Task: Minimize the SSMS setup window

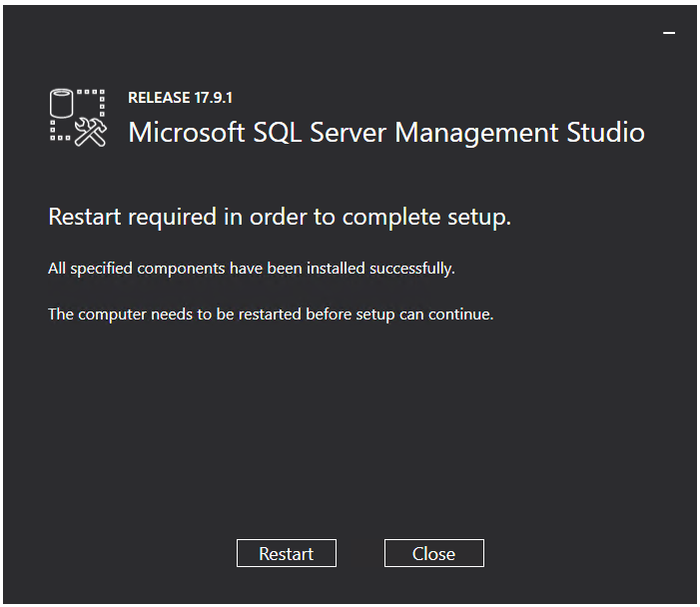Action: coord(669,33)
